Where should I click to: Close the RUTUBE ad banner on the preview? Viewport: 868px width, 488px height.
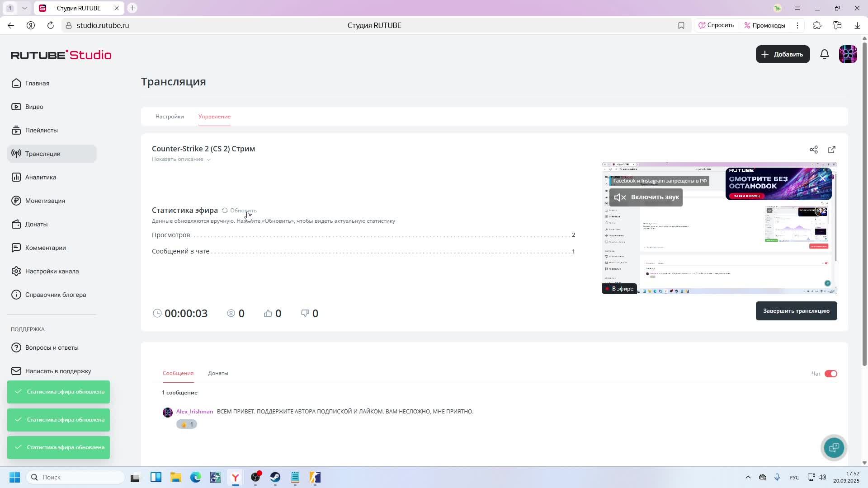(x=823, y=178)
